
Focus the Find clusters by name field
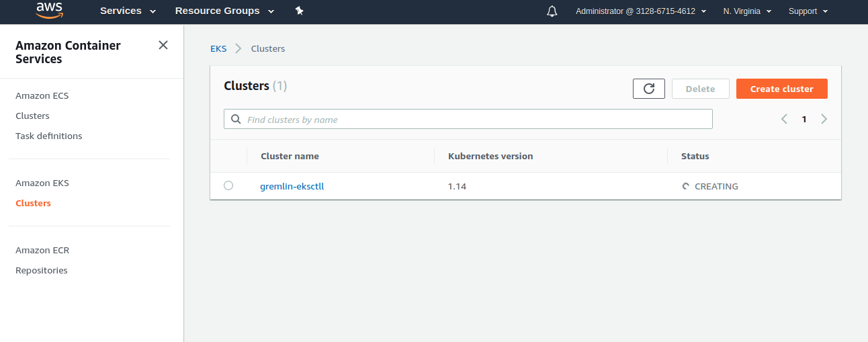pyautogui.click(x=468, y=119)
